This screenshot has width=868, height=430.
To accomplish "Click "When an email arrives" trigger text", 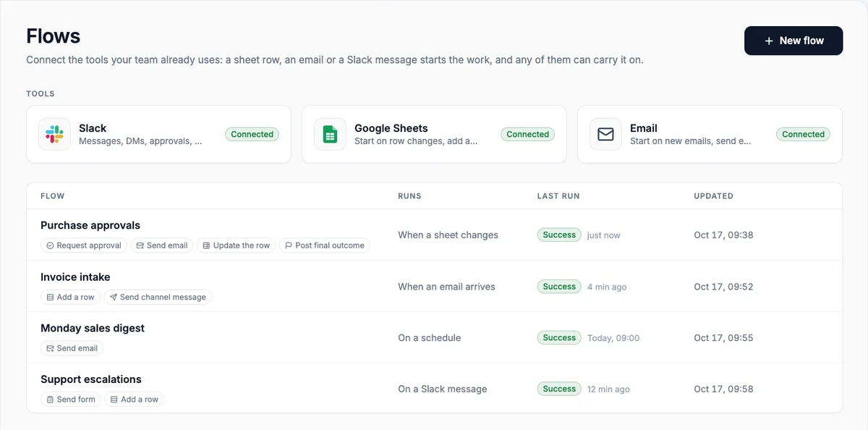I will coord(446,287).
